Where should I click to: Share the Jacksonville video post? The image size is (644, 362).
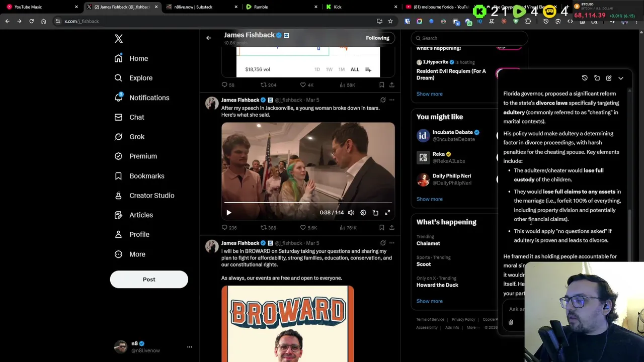(392, 228)
